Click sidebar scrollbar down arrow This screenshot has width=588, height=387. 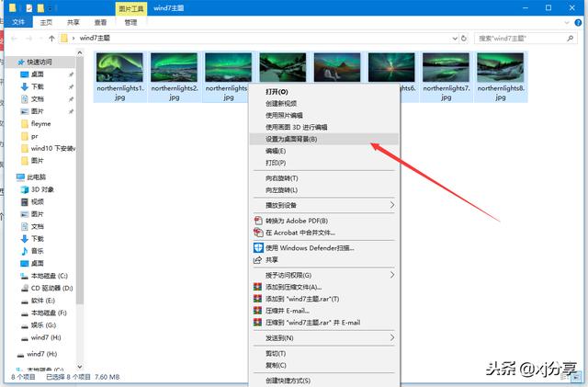tap(80, 367)
